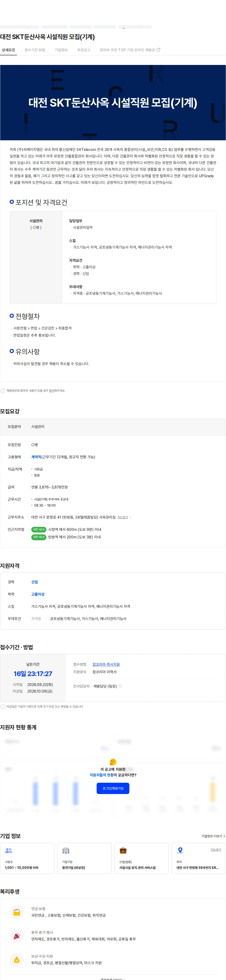Viewport: 226px width, 980px height.
Task: Select the 상세요강 tab
Action: (x=8, y=50)
